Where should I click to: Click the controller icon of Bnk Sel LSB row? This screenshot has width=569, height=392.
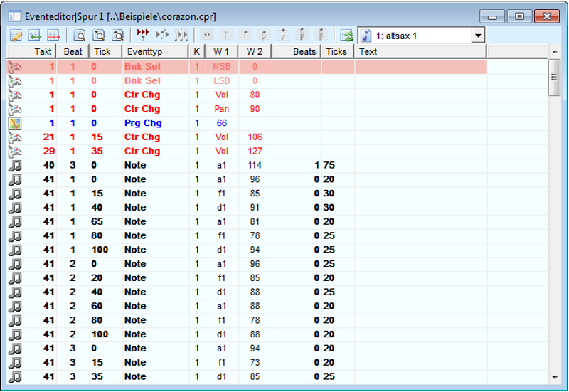click(x=15, y=81)
